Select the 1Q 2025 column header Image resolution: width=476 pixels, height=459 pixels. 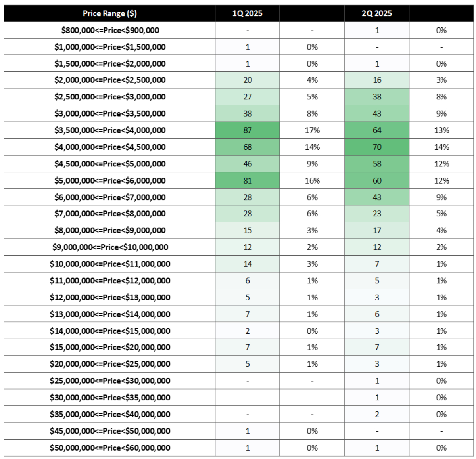pyautogui.click(x=248, y=13)
